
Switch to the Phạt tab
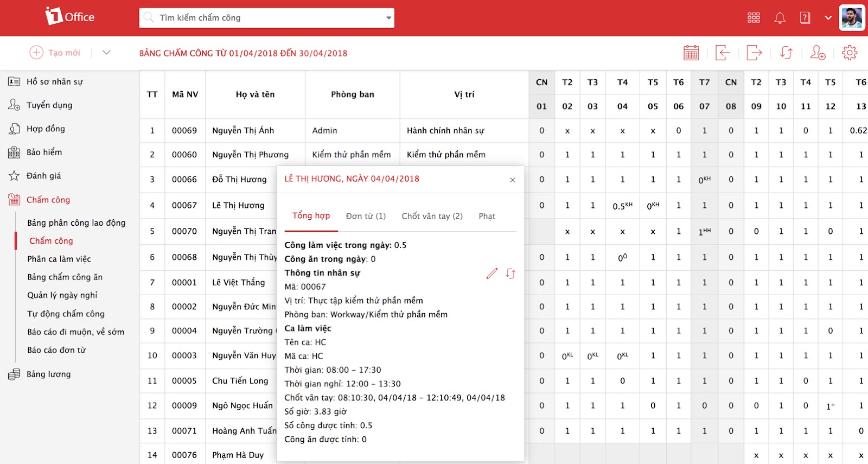click(x=487, y=216)
